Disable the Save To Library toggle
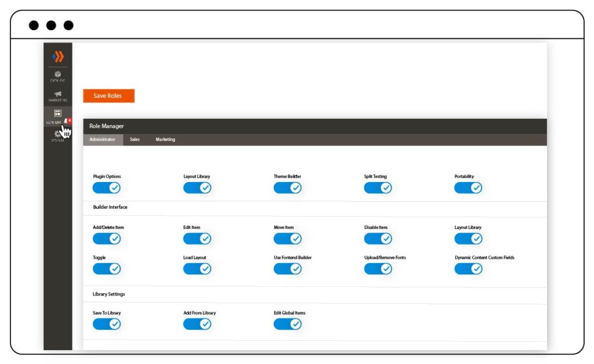 tap(107, 324)
